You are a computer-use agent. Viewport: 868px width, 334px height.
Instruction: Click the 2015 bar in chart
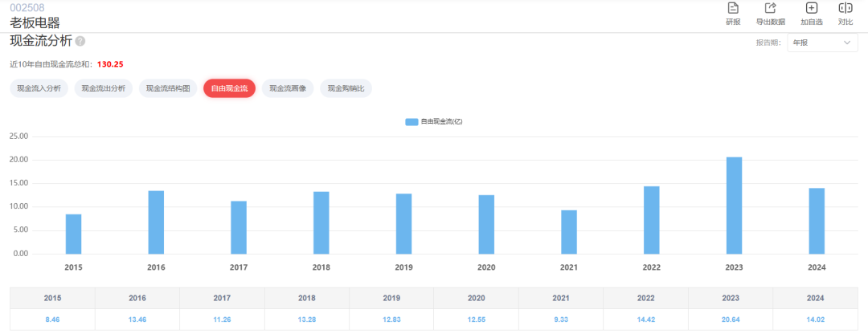74,234
